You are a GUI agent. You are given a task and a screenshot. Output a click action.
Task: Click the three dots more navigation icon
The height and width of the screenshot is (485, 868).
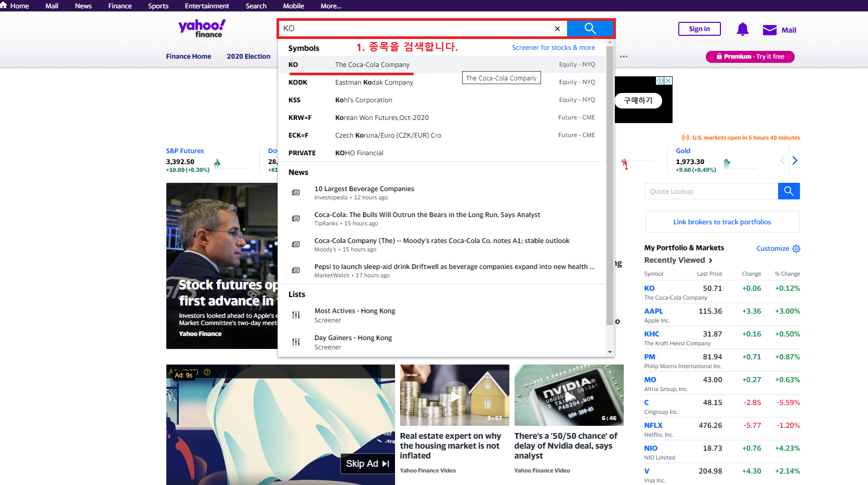pos(624,57)
